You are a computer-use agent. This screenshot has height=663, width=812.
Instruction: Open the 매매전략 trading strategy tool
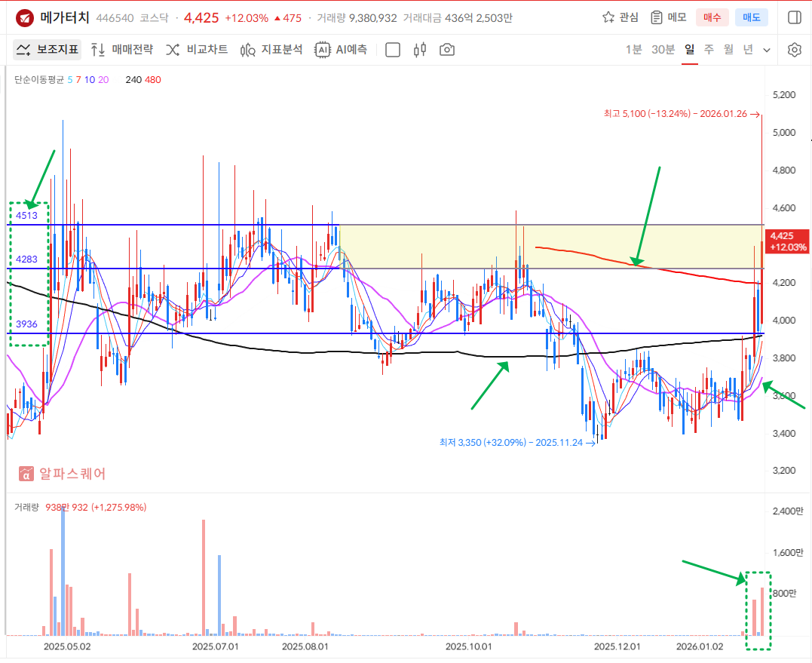(121, 50)
